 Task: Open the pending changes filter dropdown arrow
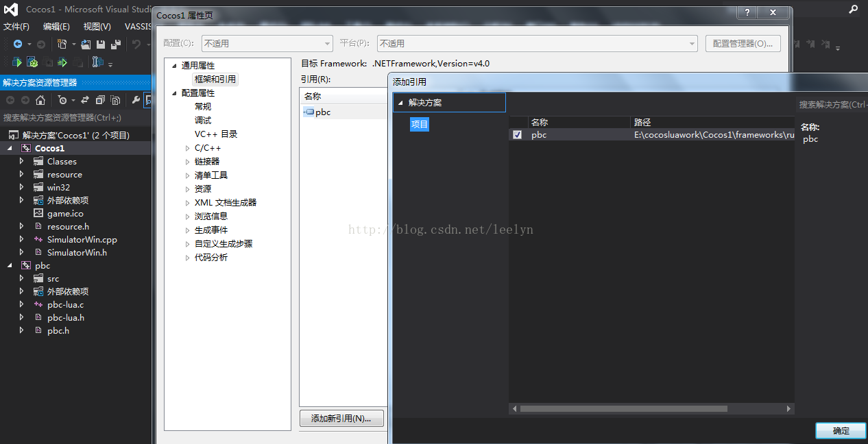pyautogui.click(x=73, y=101)
